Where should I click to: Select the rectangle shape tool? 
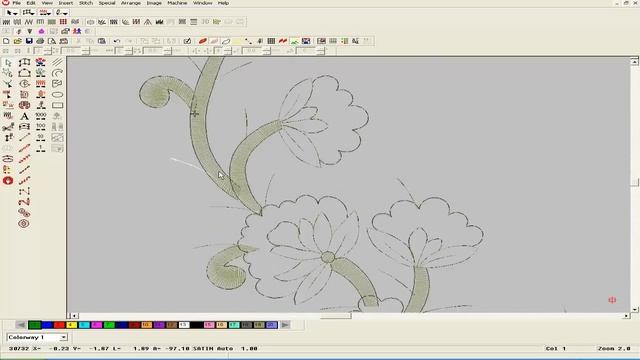[58, 105]
